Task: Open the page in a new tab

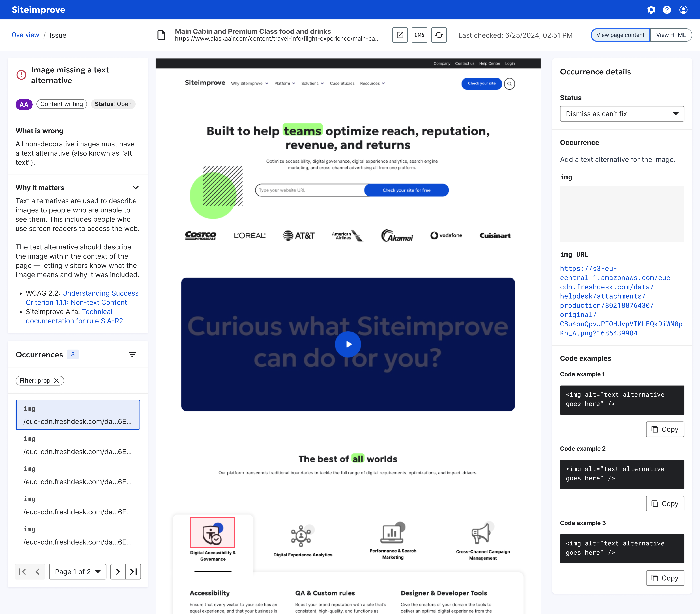Action: (400, 35)
